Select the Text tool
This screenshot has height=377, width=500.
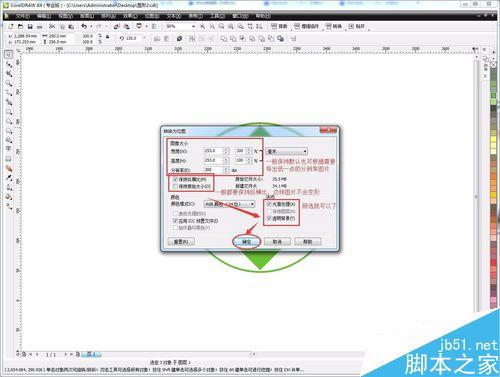pyautogui.click(x=9, y=149)
